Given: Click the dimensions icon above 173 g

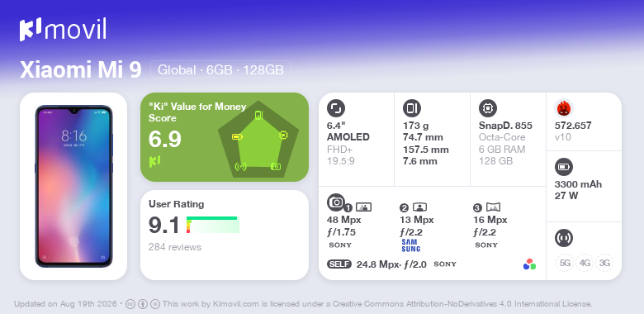Looking at the screenshot, I should pos(412,108).
